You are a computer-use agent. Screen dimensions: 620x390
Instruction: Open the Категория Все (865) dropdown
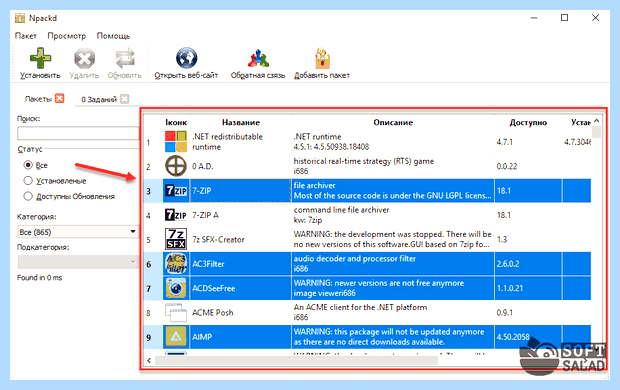coord(78,232)
